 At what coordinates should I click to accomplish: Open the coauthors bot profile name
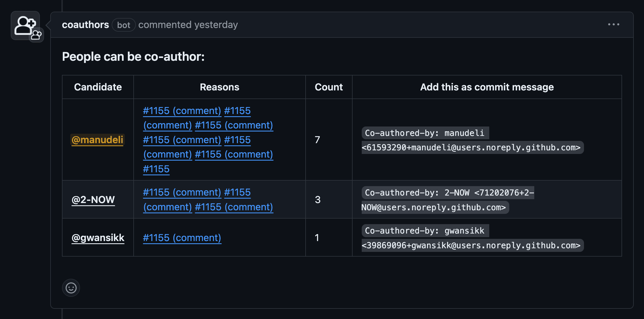click(x=85, y=25)
